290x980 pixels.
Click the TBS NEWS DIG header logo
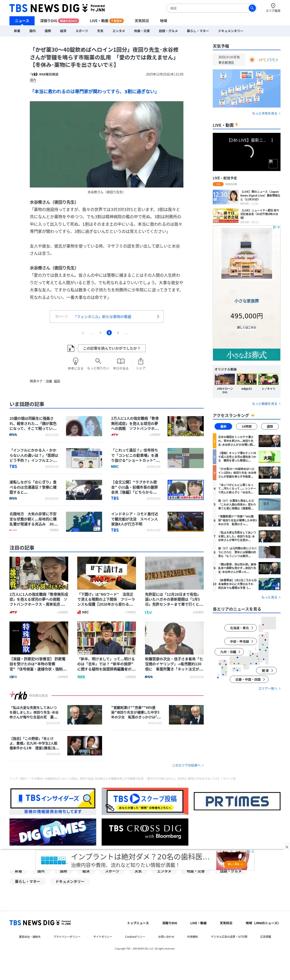click(x=57, y=8)
